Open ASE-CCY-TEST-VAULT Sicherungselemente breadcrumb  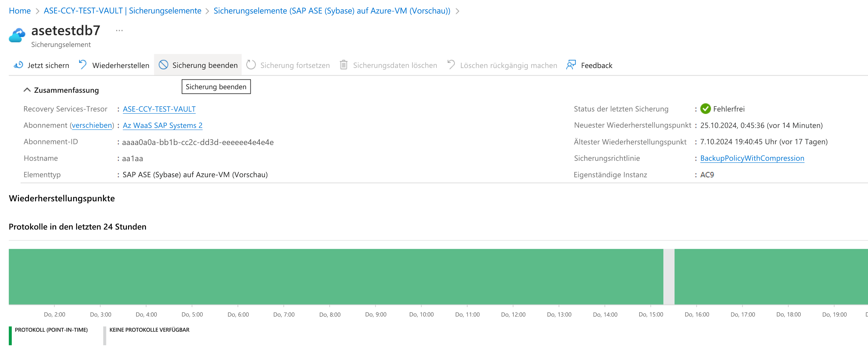[x=122, y=11]
